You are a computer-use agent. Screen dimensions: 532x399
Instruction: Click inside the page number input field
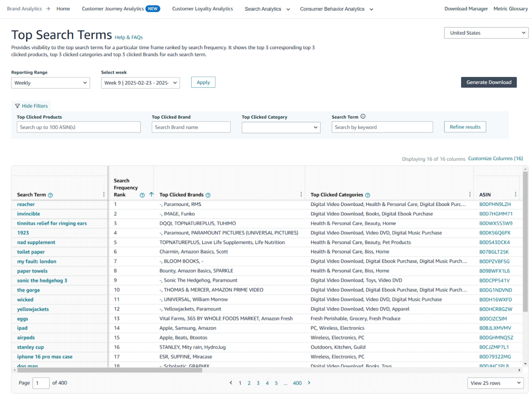point(41,383)
